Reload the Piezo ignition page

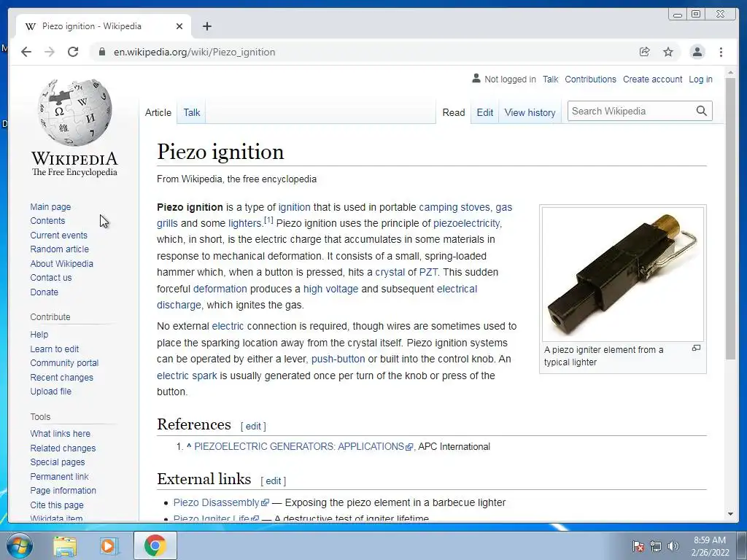73,52
